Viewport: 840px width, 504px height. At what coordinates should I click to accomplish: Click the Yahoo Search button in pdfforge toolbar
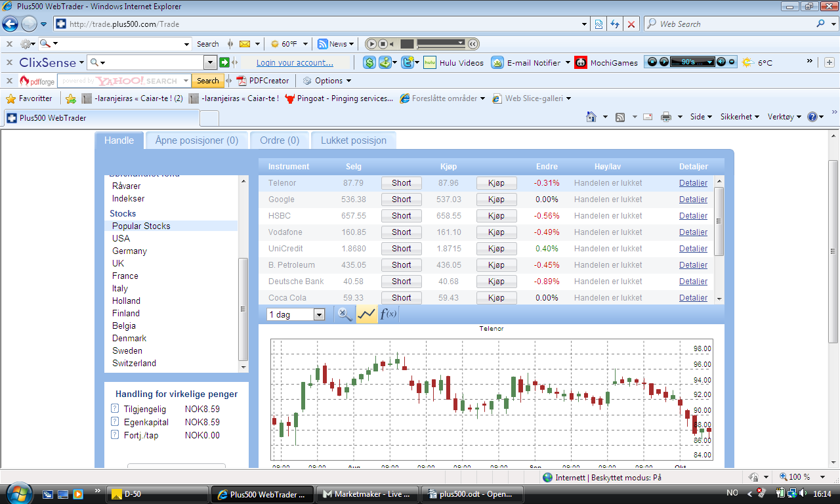pos(208,81)
